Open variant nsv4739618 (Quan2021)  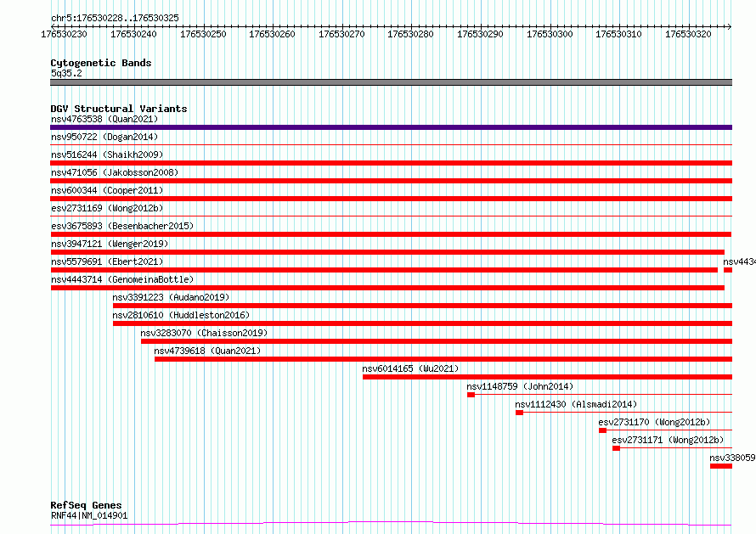207,351
